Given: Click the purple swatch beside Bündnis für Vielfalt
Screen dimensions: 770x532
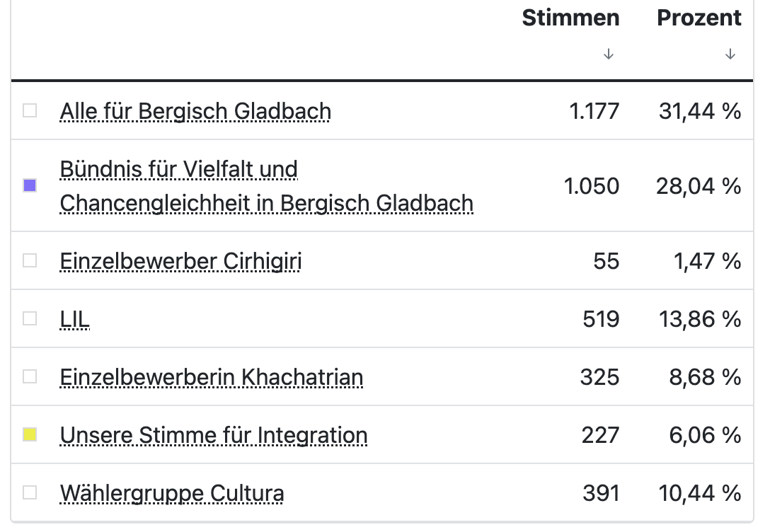Looking at the screenshot, I should point(30,186).
